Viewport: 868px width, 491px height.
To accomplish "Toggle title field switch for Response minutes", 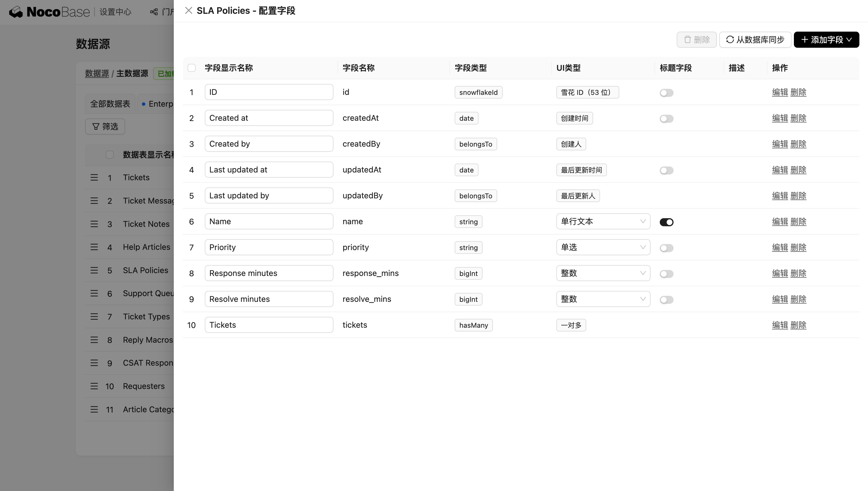I will (666, 274).
